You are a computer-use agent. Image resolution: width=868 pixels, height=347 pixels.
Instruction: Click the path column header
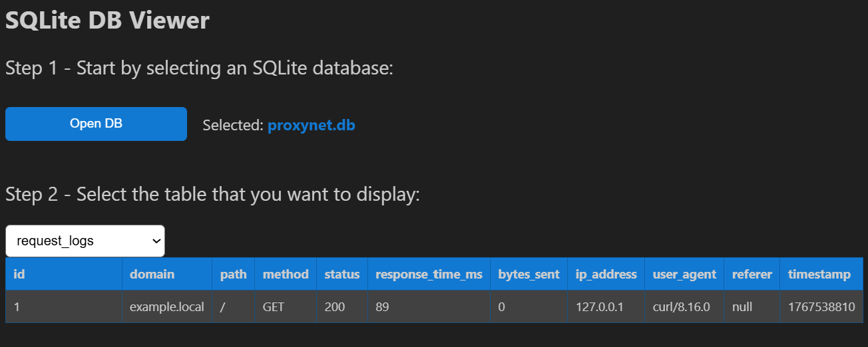(x=233, y=274)
